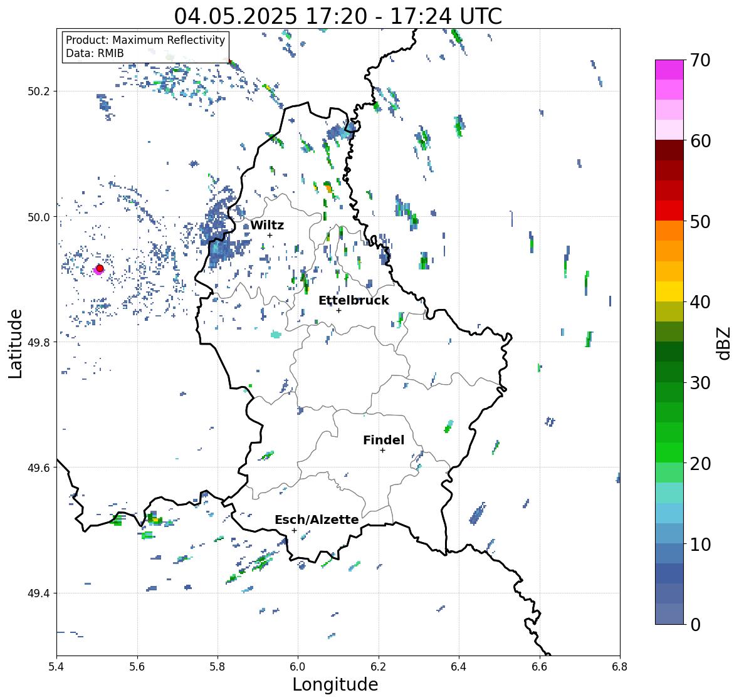The image size is (739, 700).
Task: Select the Esch/Alzette station label
Action: pyautogui.click(x=317, y=520)
